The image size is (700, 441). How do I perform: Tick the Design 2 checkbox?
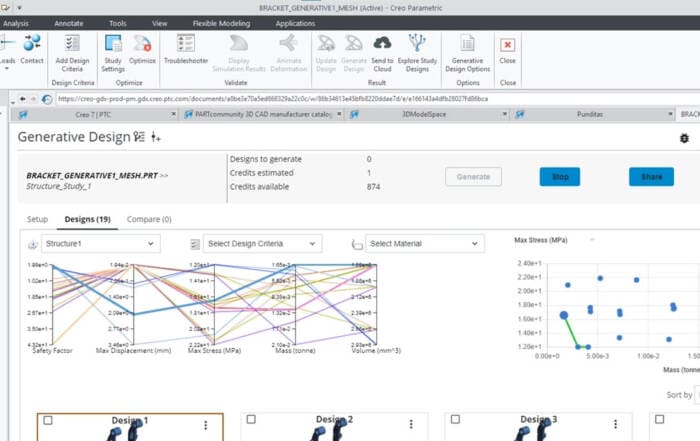pyautogui.click(x=251, y=420)
